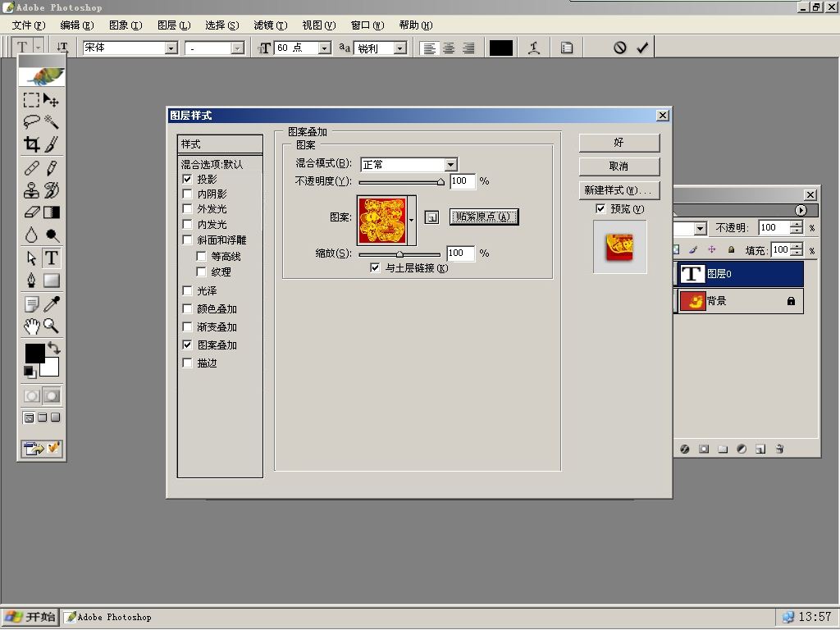Enable the 外发光 outer glow checkbox

pos(187,209)
